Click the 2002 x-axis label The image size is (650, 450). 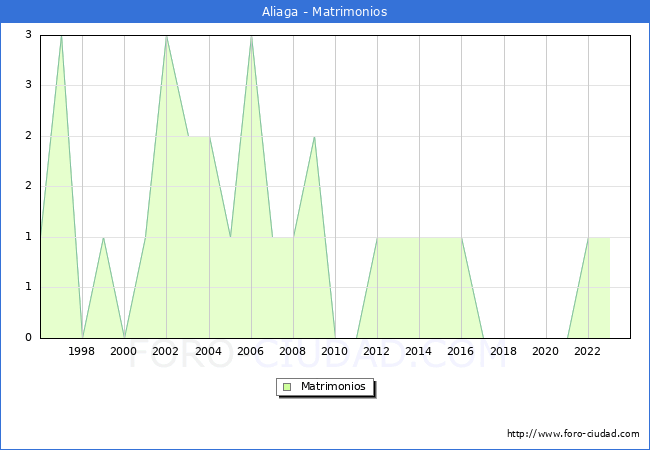pyautogui.click(x=165, y=351)
